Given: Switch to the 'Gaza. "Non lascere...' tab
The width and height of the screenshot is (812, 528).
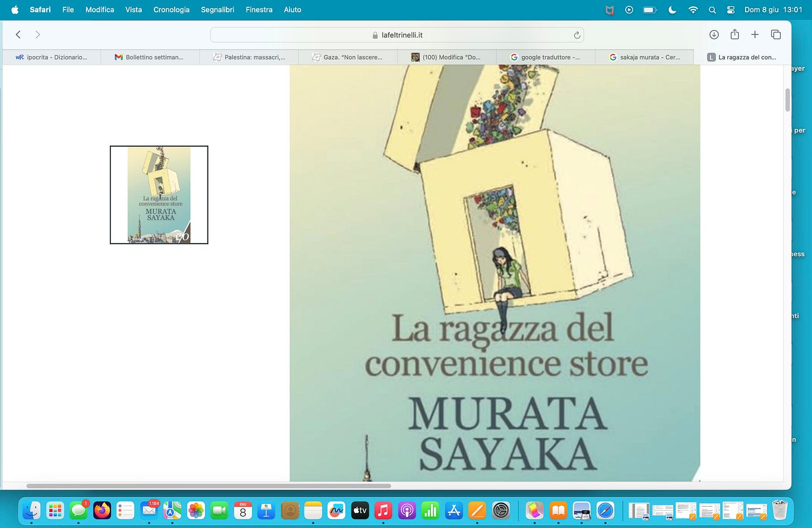Looking at the screenshot, I should tap(347, 57).
